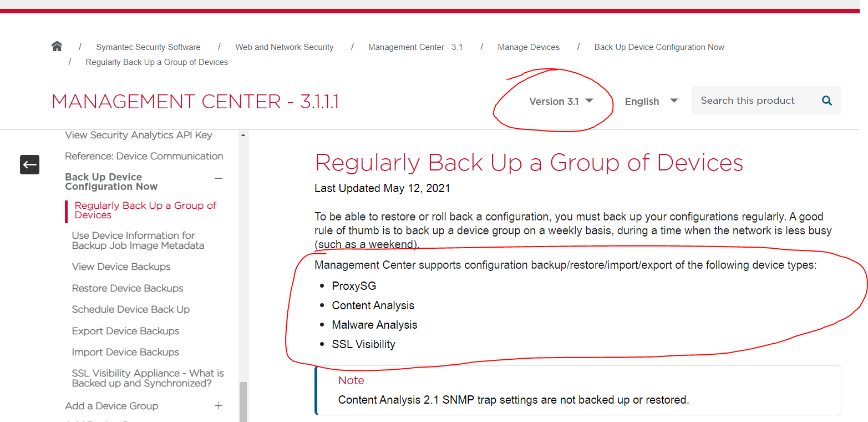Viewport: 868px width, 422px height.
Task: Click the Note heading in callout box
Action: [351, 380]
